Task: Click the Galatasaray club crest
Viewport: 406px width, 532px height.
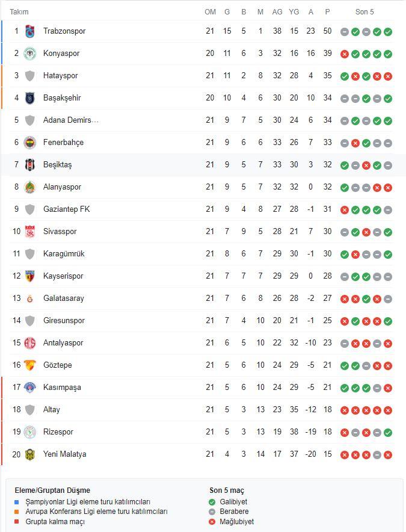Action: pos(30,298)
